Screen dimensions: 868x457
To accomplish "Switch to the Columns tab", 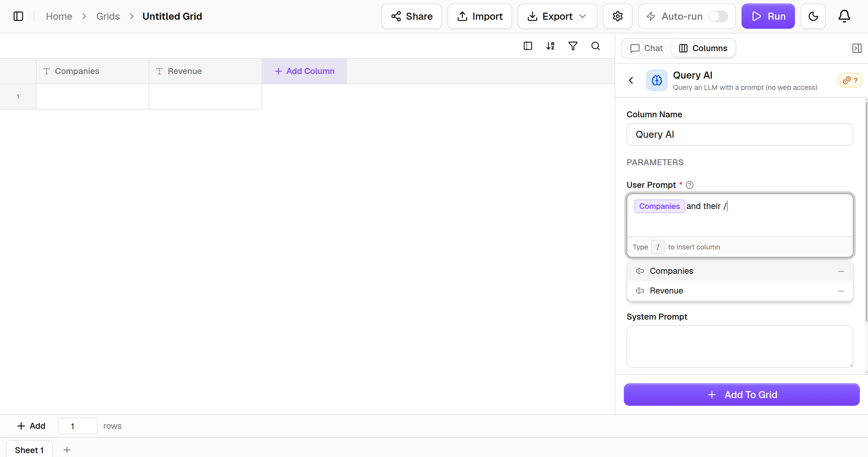I will coord(703,48).
